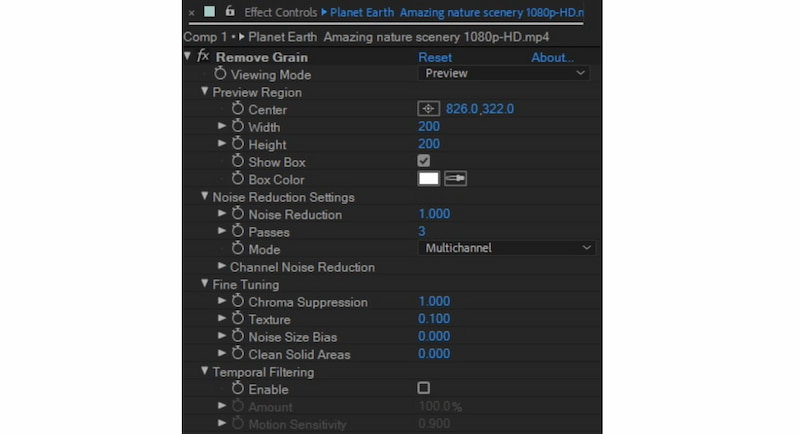Expand the Noise Size Bias property
The height and width of the screenshot is (434, 800).
tap(222, 336)
